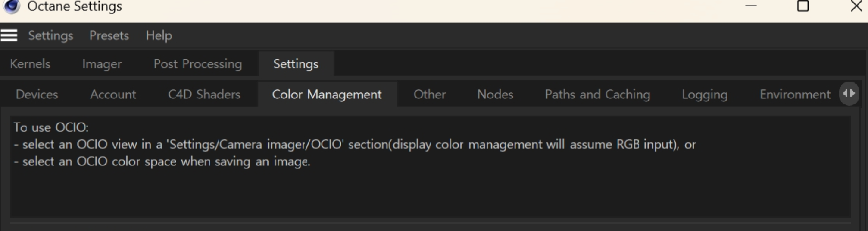Viewport: 868px width, 231px height.
Task: Open the Nodes sub-tab
Action: pyautogui.click(x=495, y=95)
